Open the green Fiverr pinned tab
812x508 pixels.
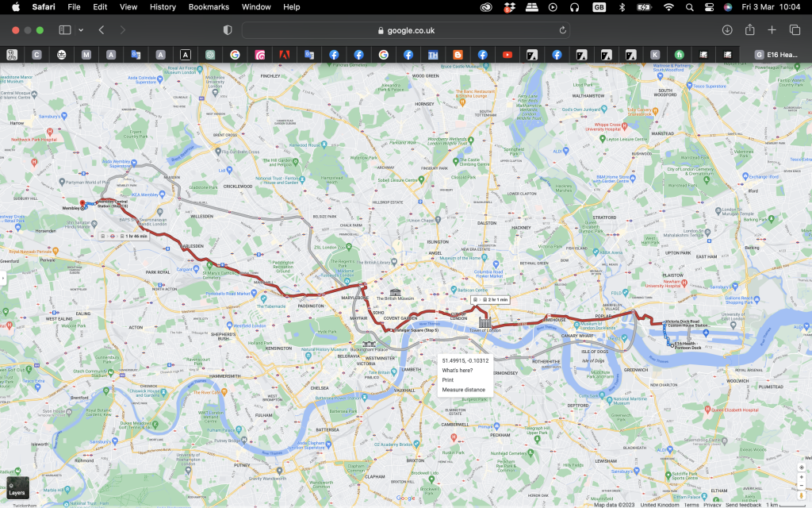[x=680, y=55]
